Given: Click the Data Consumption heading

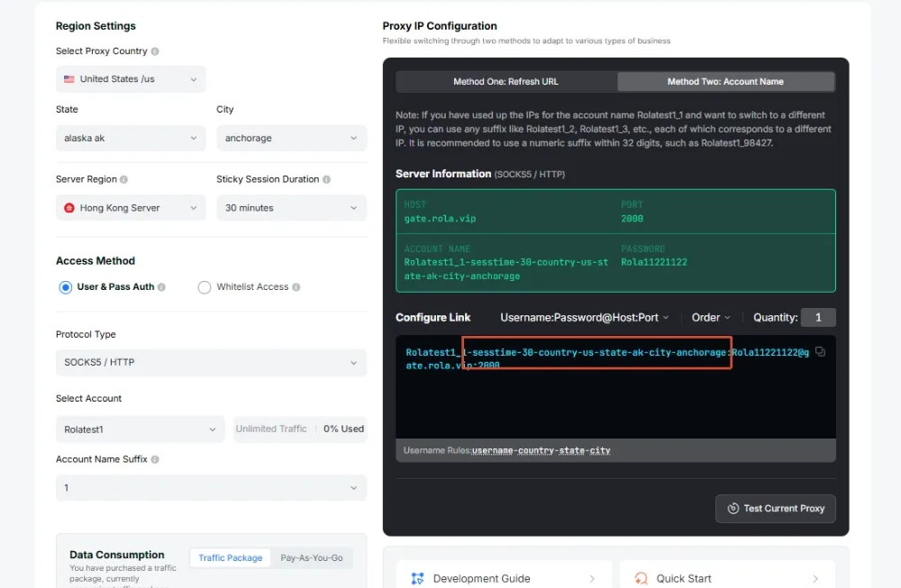Looking at the screenshot, I should [116, 555].
